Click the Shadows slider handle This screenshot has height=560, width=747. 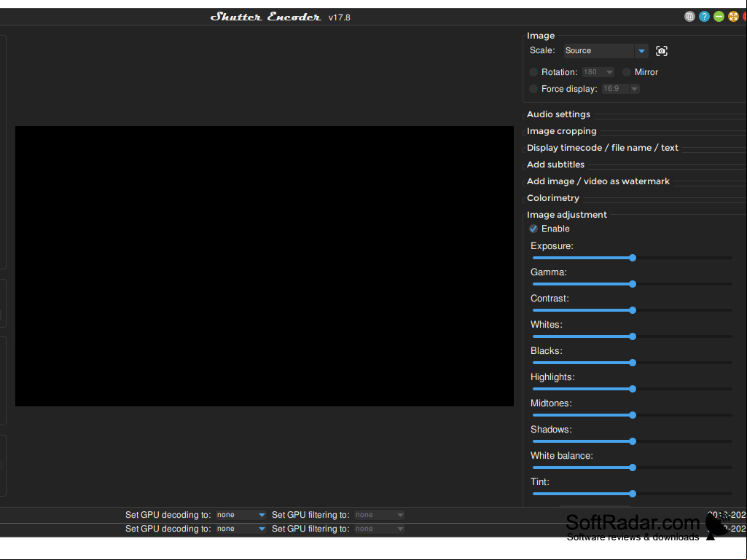click(x=633, y=441)
